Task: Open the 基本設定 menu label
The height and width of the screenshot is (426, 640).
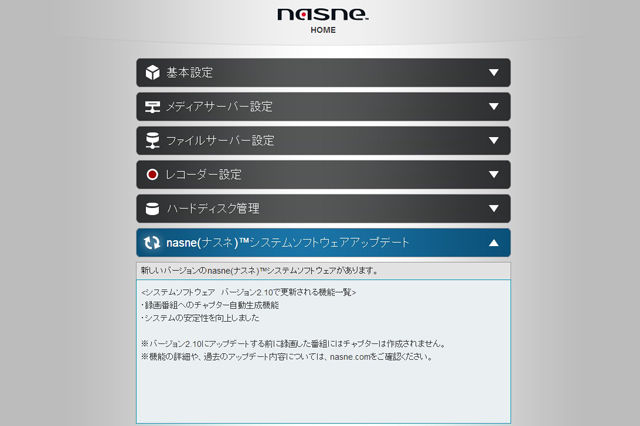Action: 189,73
